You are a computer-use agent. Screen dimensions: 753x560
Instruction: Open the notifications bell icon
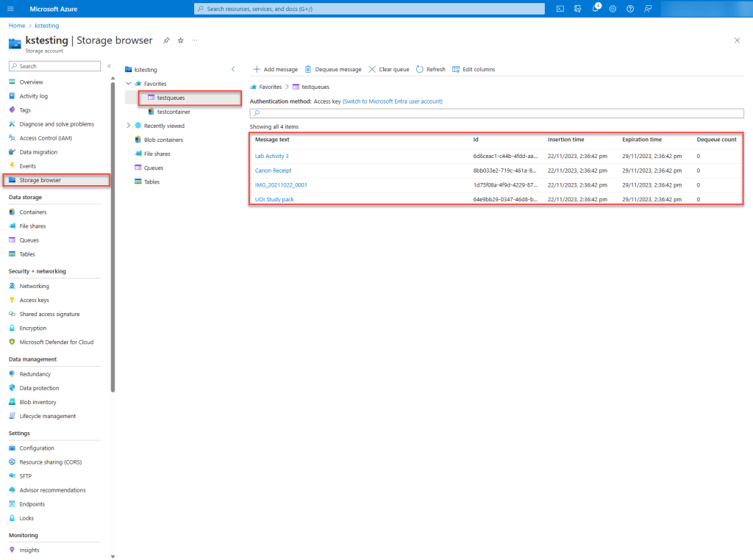596,9
